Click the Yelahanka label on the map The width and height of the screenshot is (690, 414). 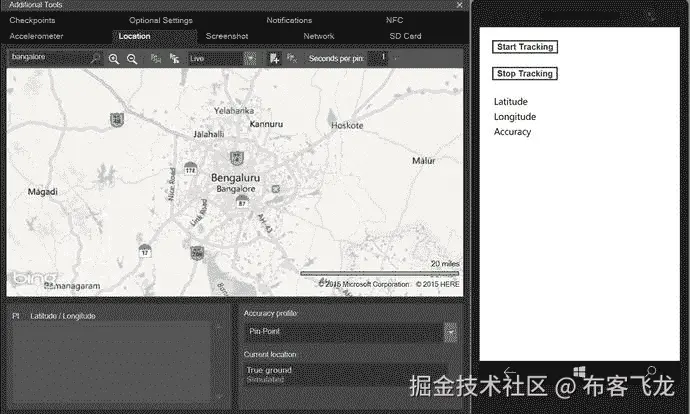(x=234, y=111)
